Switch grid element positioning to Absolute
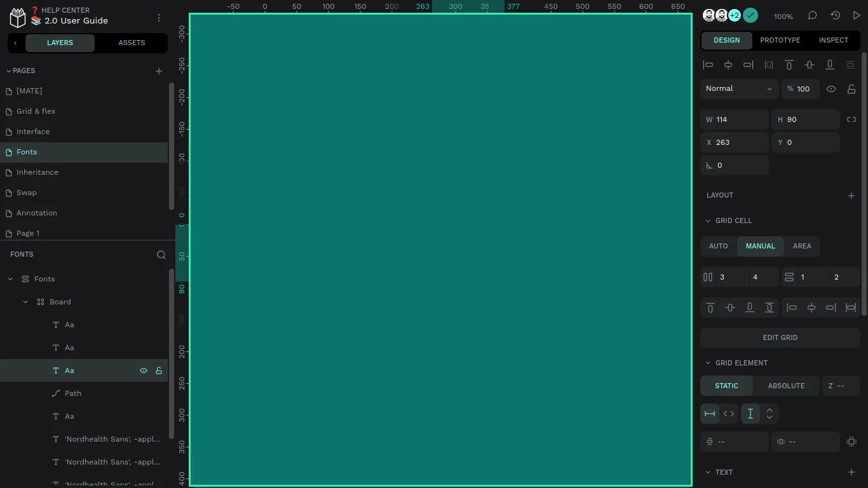Screen dimensions: 868x488 786,386
